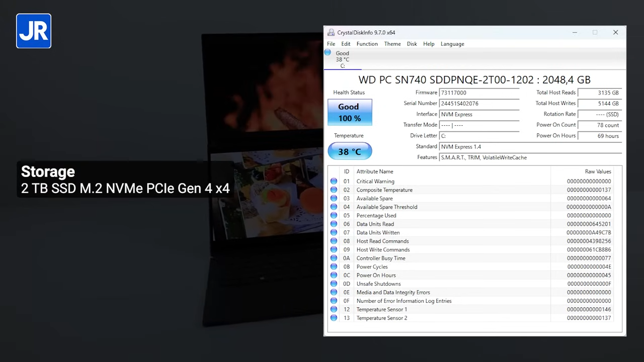The width and height of the screenshot is (644, 362).
Task: Close the CrystalDiskInfo window
Action: pyautogui.click(x=615, y=33)
